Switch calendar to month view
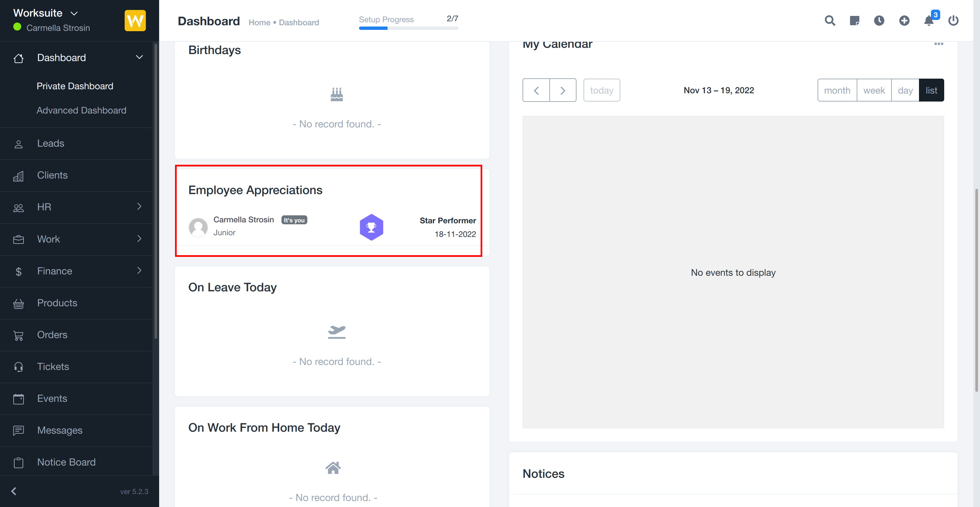This screenshot has width=980, height=507. pos(836,90)
